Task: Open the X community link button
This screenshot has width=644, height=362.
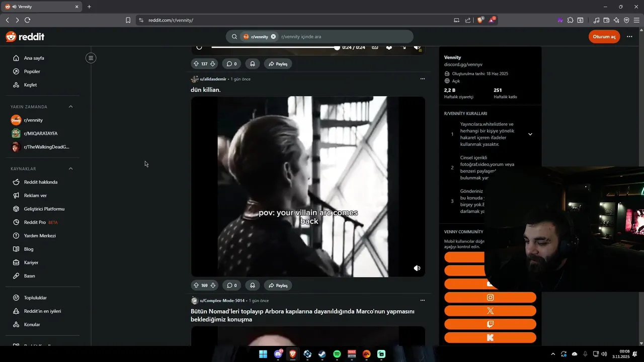Action: pos(490,311)
